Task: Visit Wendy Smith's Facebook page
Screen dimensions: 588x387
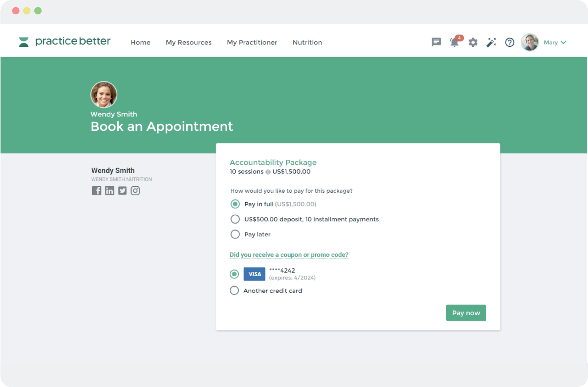Action: (97, 191)
